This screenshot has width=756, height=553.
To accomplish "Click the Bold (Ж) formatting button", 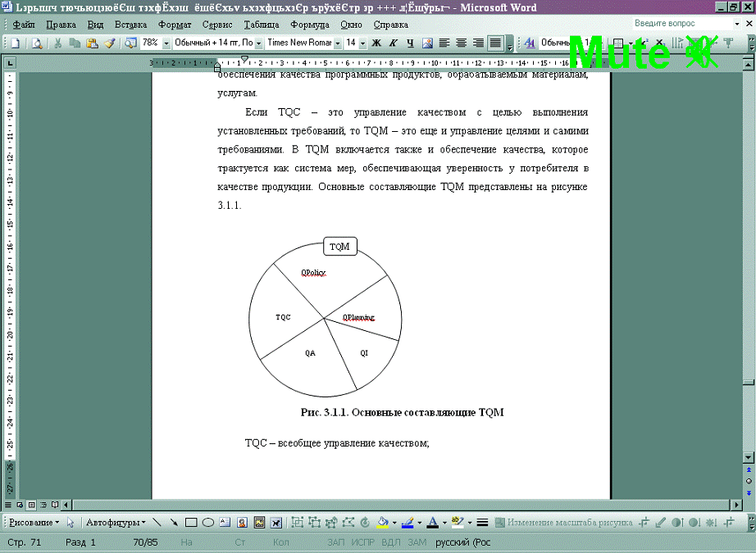I will point(376,43).
